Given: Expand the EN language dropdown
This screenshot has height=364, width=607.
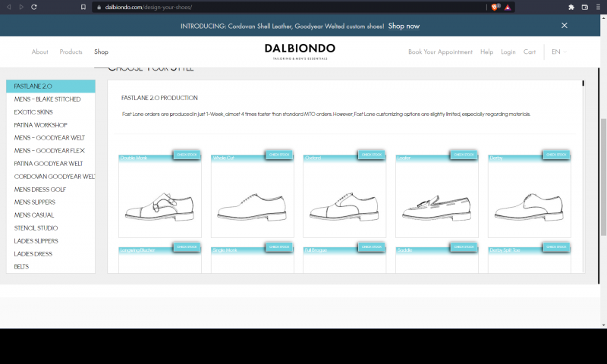Looking at the screenshot, I should click(x=559, y=52).
